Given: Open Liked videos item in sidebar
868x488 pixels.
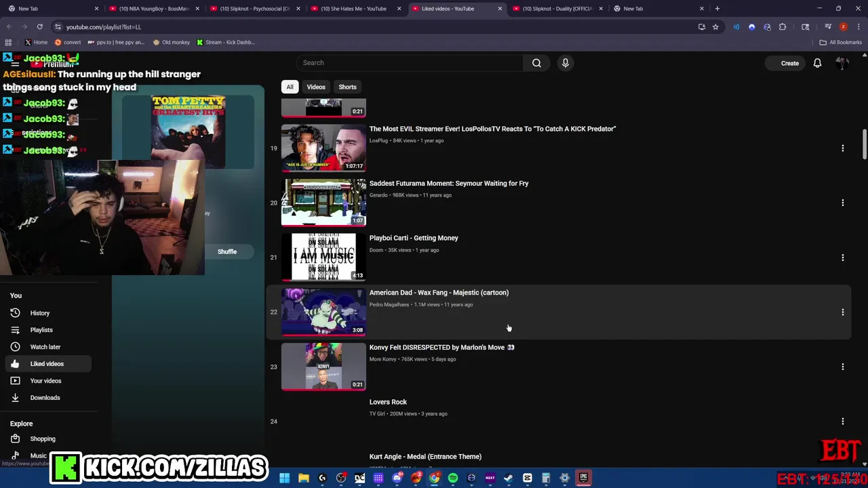Looking at the screenshot, I should pos(48,364).
